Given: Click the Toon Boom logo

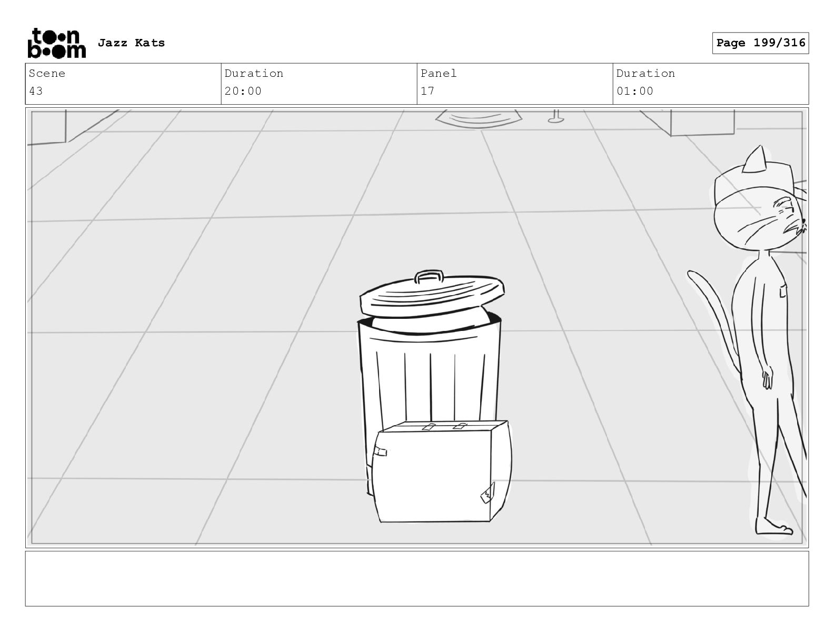Looking at the screenshot, I should [56, 43].
